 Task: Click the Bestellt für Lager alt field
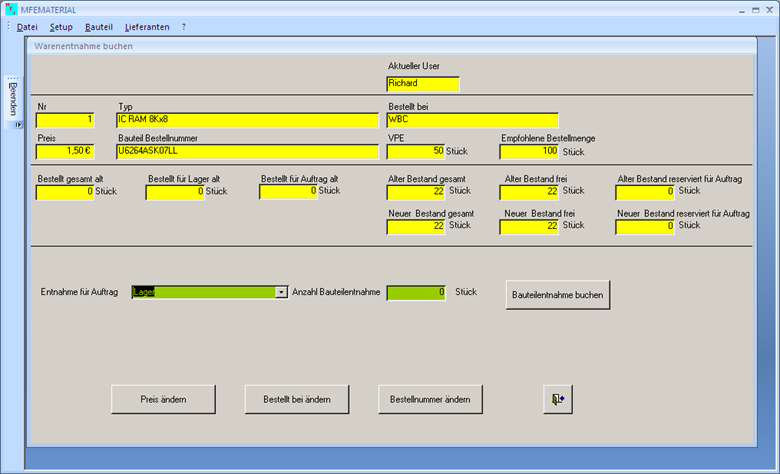[x=175, y=192]
